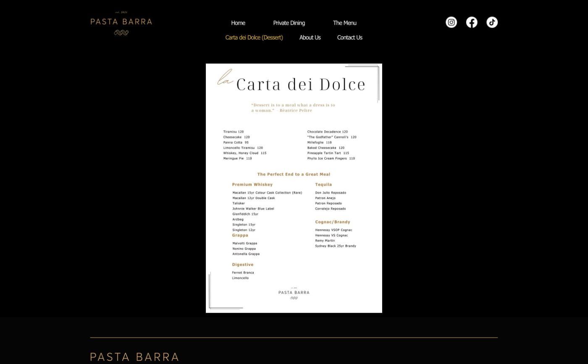Click 'Nonino Grappa' entry

(244, 249)
